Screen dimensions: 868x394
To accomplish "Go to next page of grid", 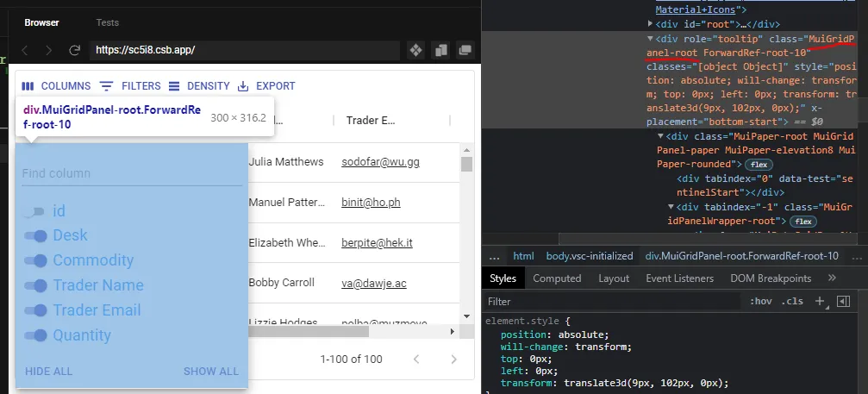I will [454, 360].
